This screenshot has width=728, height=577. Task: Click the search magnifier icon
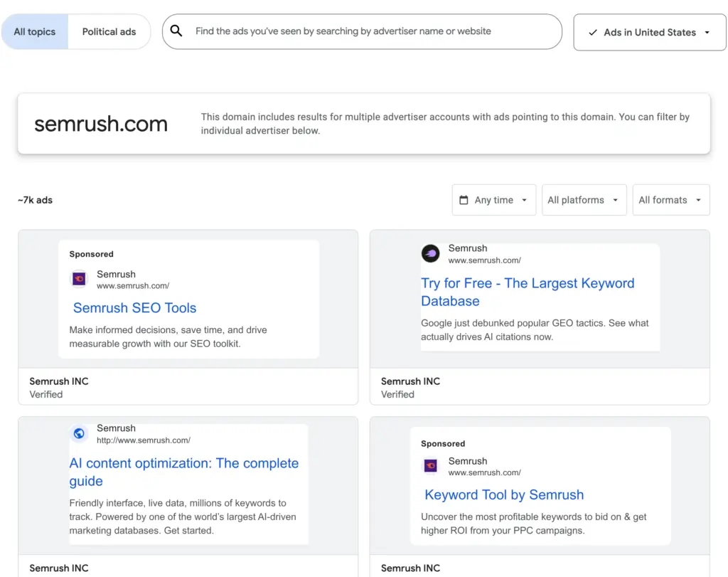point(176,31)
